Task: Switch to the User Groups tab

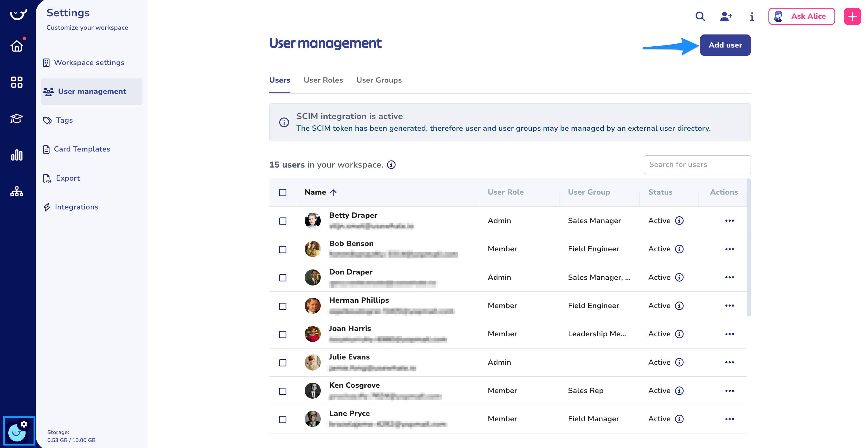Action: pyautogui.click(x=379, y=80)
